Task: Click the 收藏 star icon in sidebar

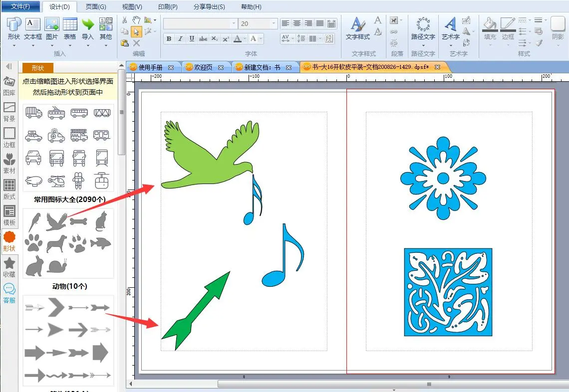Action: coord(9,267)
